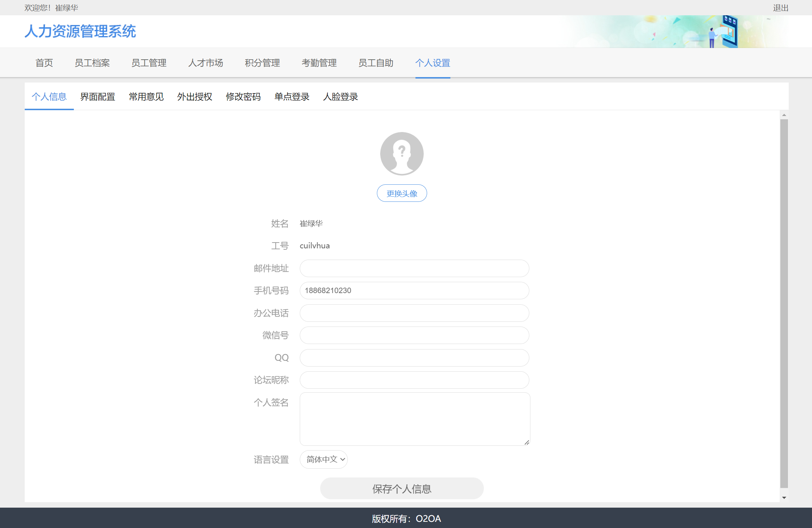Open the 考勤管理 menu item
812x528 pixels.
pyautogui.click(x=319, y=63)
